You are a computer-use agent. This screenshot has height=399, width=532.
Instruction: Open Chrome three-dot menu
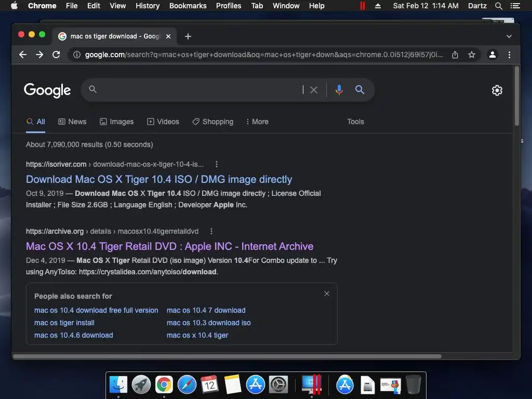click(x=509, y=55)
